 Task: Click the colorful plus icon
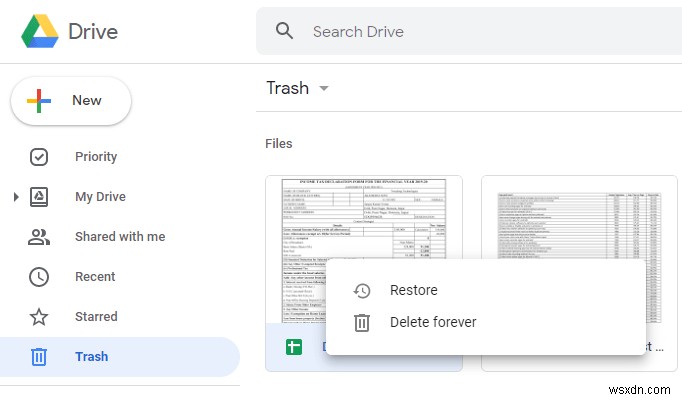click(39, 101)
